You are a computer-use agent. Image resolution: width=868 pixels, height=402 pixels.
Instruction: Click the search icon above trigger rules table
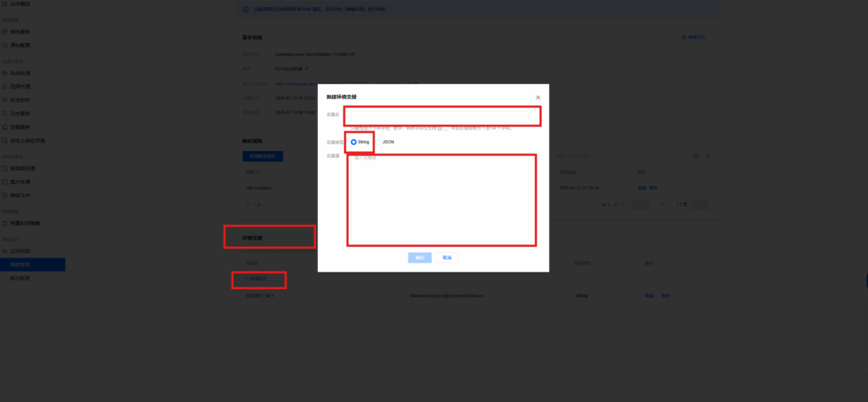pos(696,156)
